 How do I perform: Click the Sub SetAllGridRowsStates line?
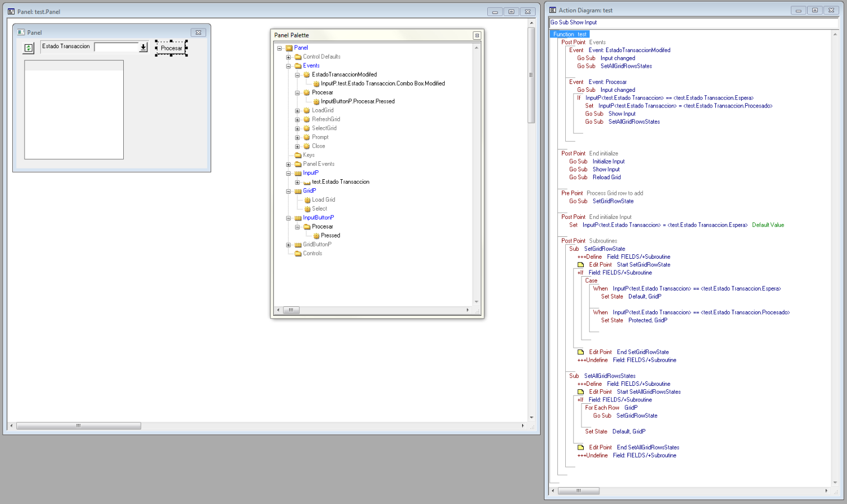602,376
